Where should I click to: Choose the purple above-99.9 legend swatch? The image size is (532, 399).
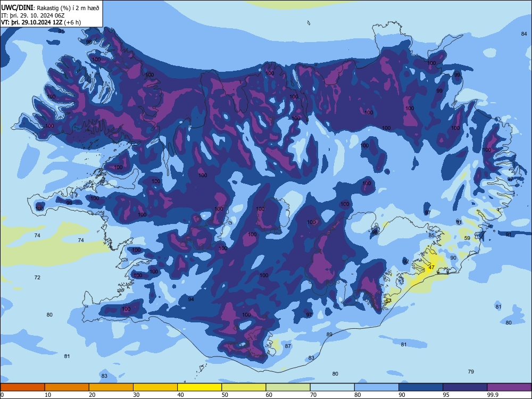pos(509,387)
